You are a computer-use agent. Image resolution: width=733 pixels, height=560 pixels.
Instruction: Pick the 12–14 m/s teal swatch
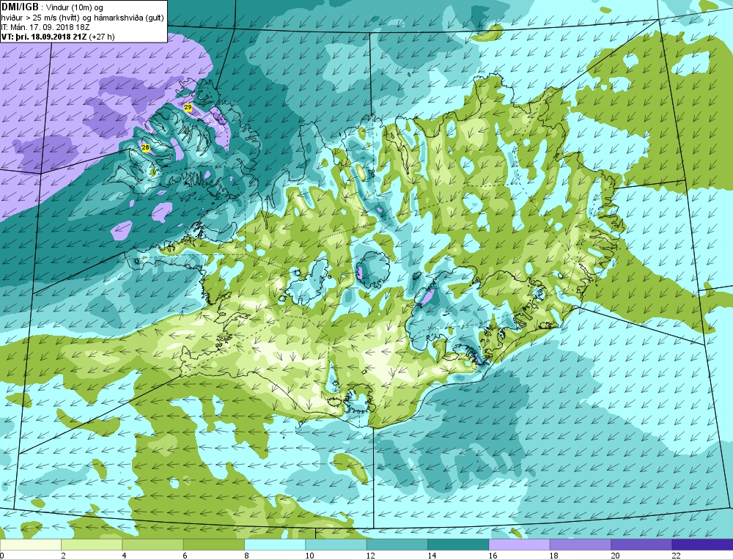click(x=397, y=545)
